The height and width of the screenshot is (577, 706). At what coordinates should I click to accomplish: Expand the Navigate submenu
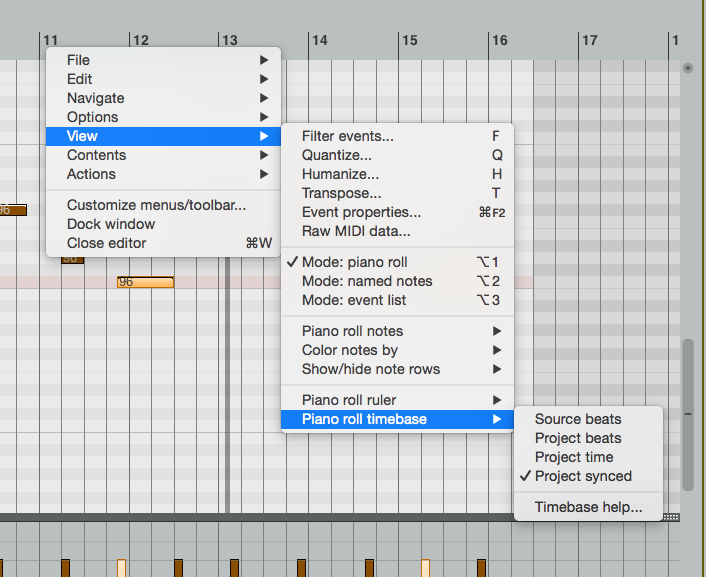(96, 98)
